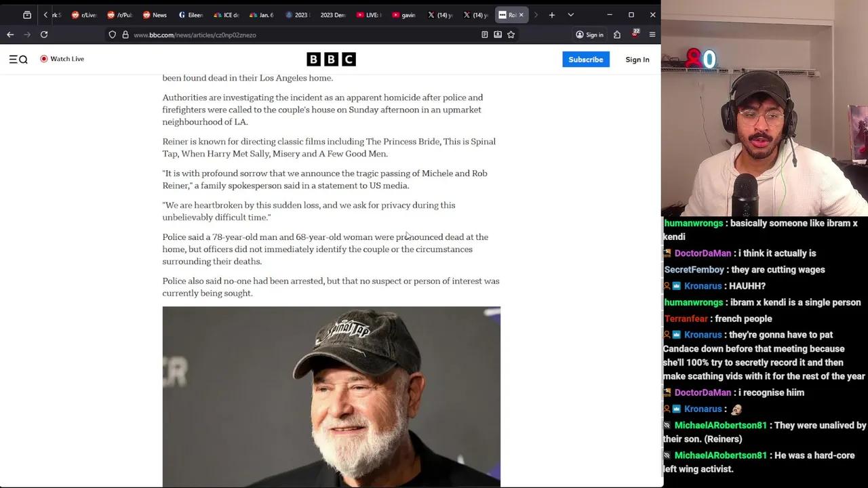Click the Watch Live link

(62, 59)
